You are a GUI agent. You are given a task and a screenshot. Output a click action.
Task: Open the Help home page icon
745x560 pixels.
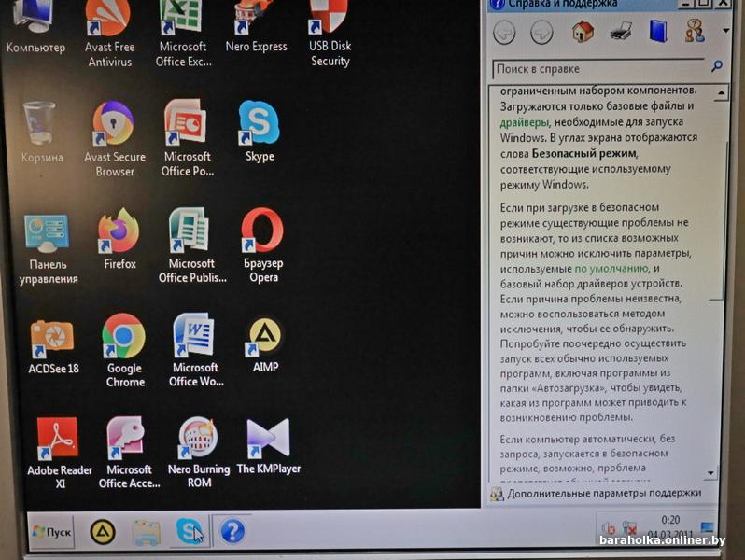(583, 32)
